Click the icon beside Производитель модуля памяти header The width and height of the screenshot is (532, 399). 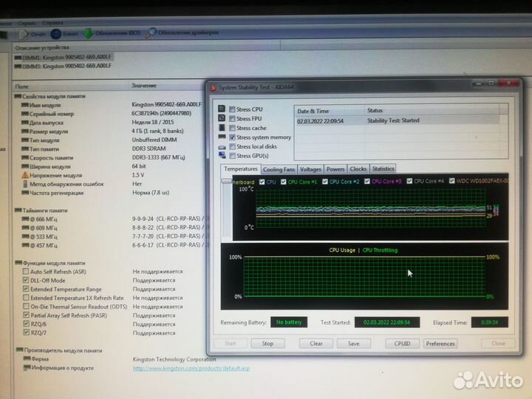(x=20, y=349)
